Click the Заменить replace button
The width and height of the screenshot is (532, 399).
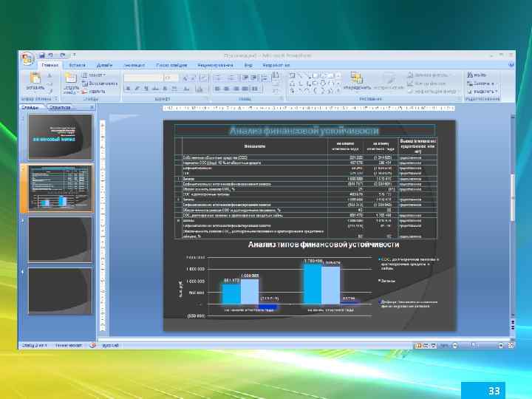coord(481,83)
